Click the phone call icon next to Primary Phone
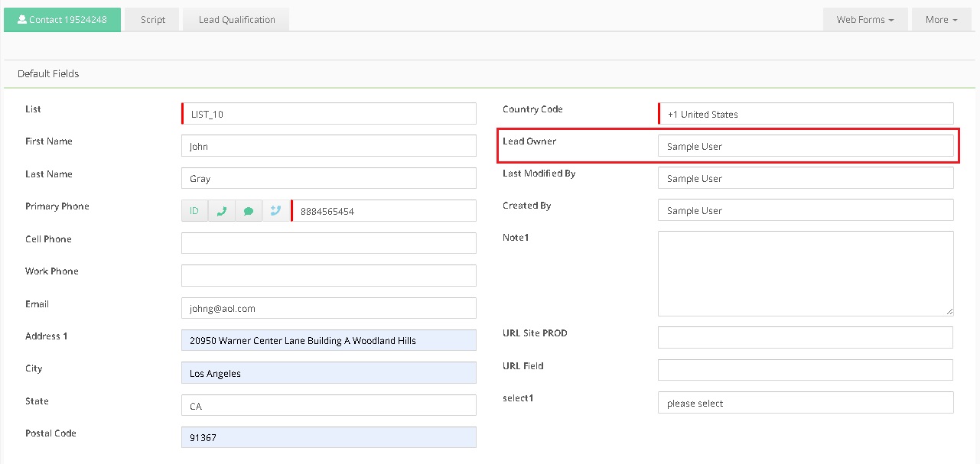The width and height of the screenshot is (980, 464). pyautogui.click(x=221, y=211)
